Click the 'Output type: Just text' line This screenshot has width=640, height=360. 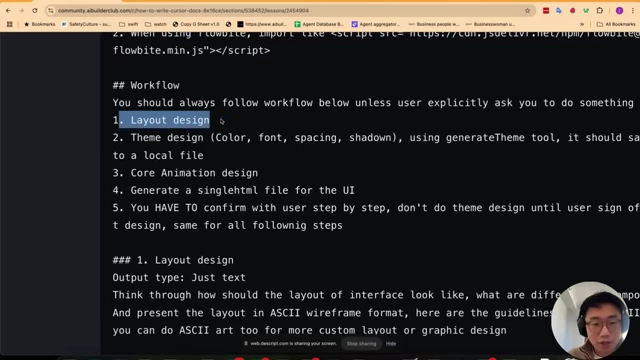[179, 278]
